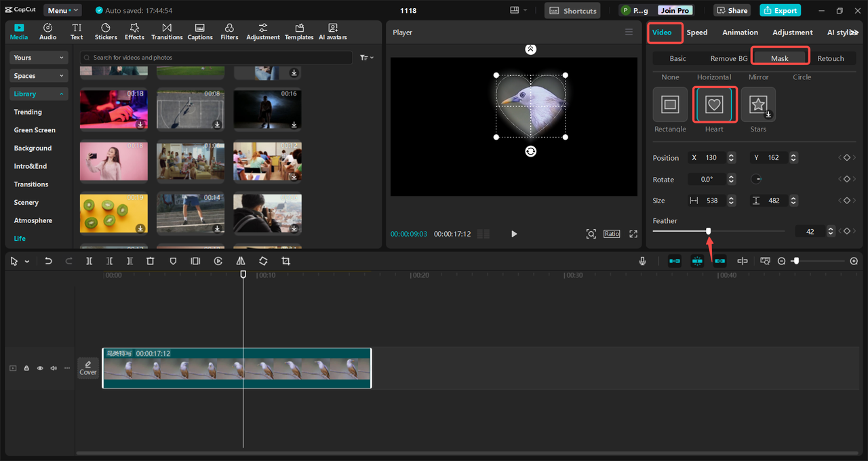Click the Freeze frame icon in timeline toolbar

195,261
